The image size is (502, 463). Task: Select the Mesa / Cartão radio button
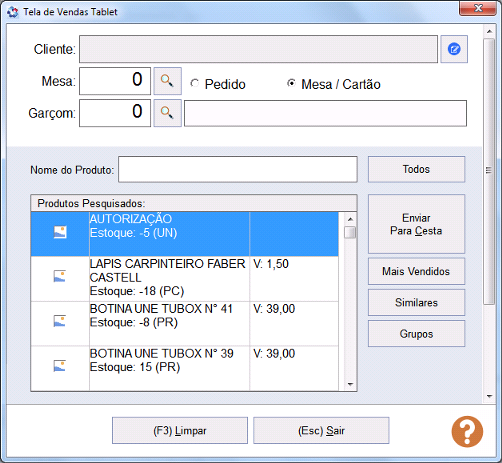click(291, 83)
